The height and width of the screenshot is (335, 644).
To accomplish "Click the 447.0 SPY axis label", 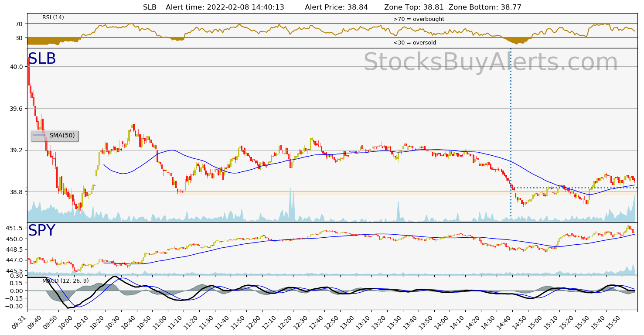I will [x=15, y=260].
